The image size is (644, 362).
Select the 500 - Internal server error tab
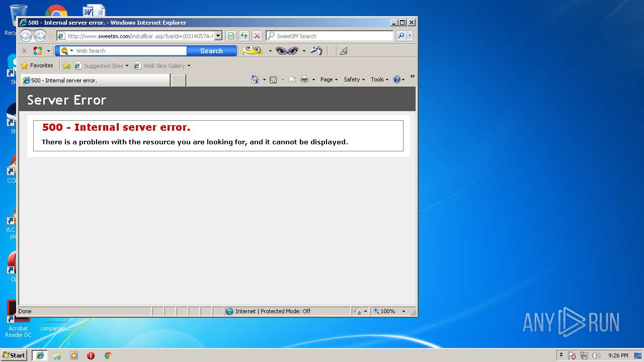click(95, 80)
